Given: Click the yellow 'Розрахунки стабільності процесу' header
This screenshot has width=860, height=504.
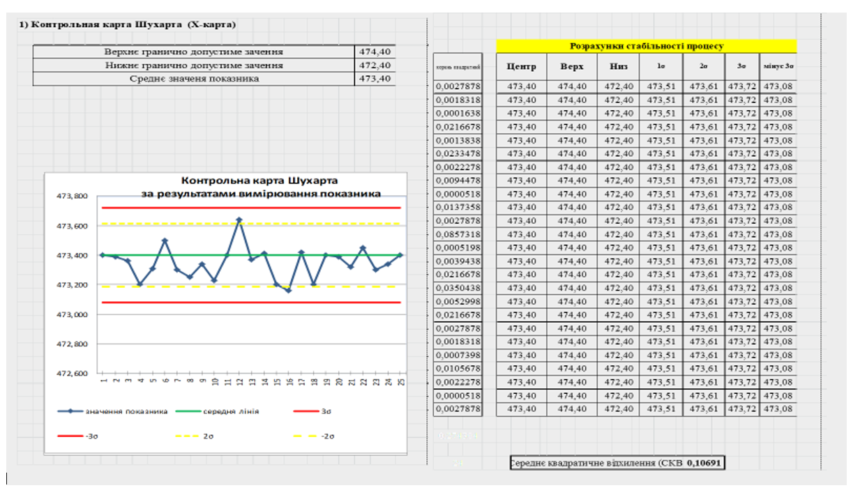Looking at the screenshot, I should click(x=646, y=46).
